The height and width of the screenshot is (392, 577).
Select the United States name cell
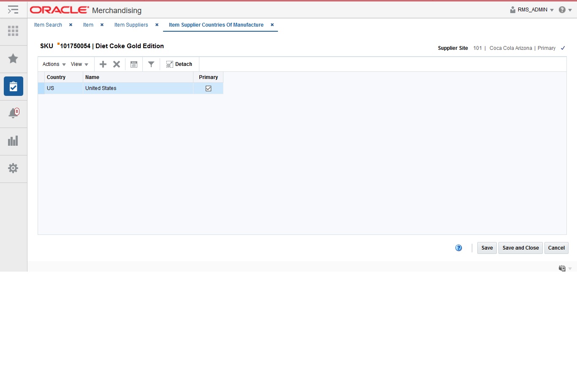pyautogui.click(x=138, y=88)
